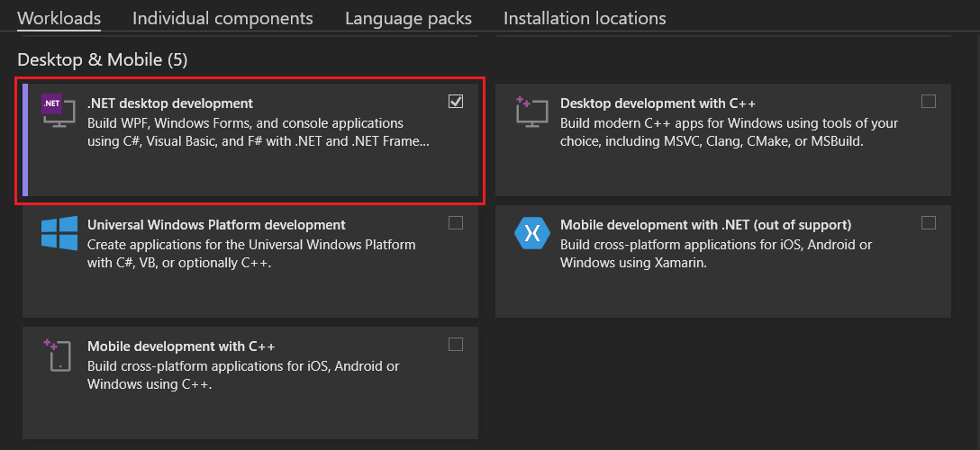Uncheck the .NET desktop development checkbox
The height and width of the screenshot is (450, 980).
(x=456, y=102)
